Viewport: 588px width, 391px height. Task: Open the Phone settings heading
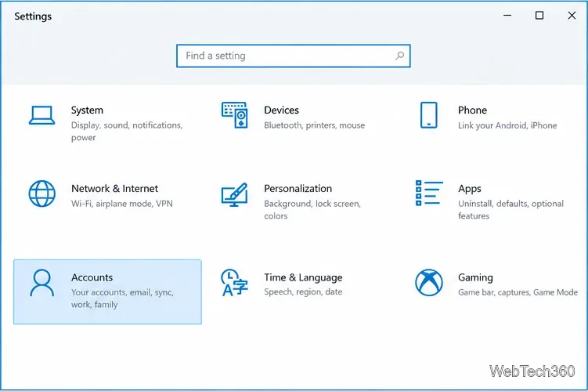(472, 110)
